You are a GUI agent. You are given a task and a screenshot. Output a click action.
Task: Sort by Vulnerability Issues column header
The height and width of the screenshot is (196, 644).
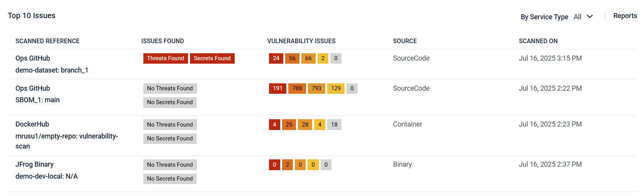pyautogui.click(x=301, y=41)
